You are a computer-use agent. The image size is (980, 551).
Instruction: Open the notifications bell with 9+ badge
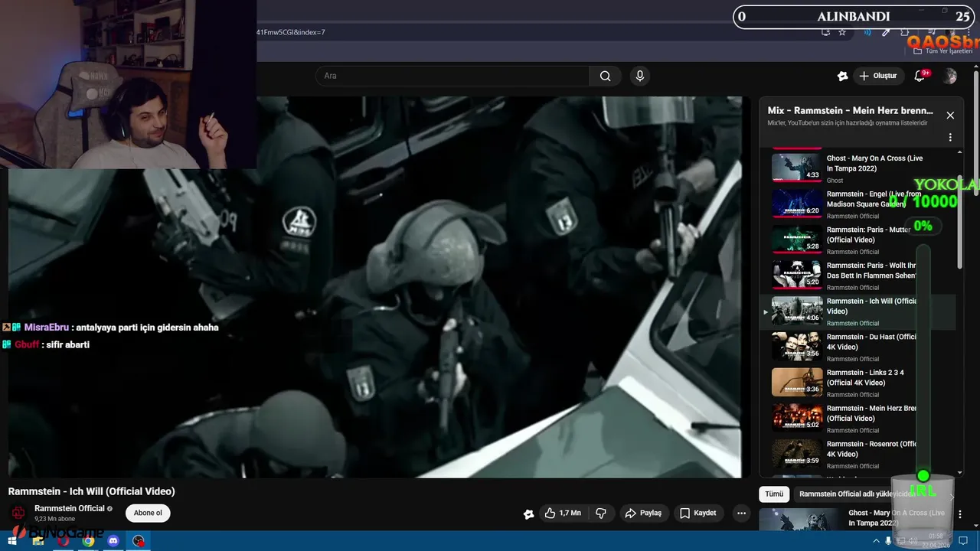920,76
